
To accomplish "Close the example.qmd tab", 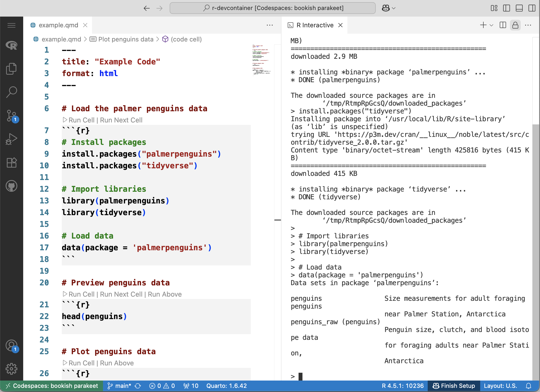I will coord(85,25).
